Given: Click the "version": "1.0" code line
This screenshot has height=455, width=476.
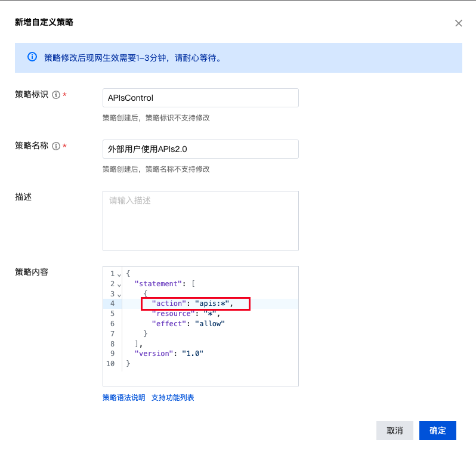Looking at the screenshot, I should (x=169, y=354).
